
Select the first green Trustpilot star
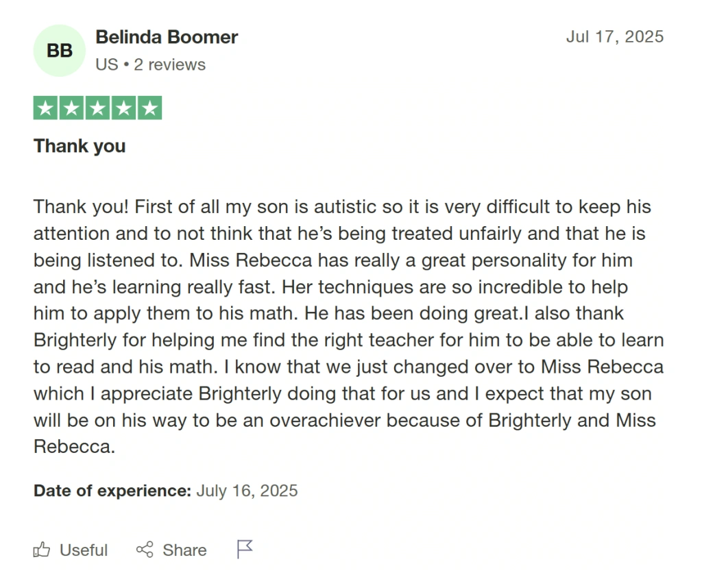[x=45, y=108]
